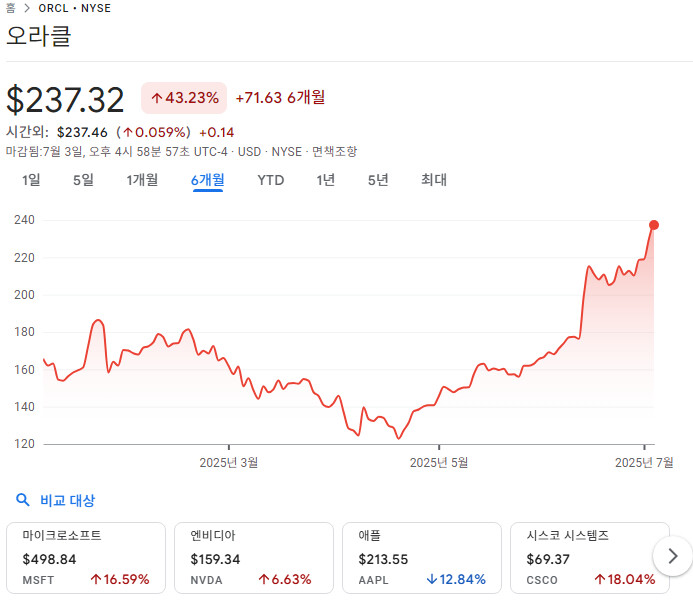Click the magnifier icon beside 비교 대상
Image resolution: width=693 pixels, height=604 pixels.
point(23,500)
